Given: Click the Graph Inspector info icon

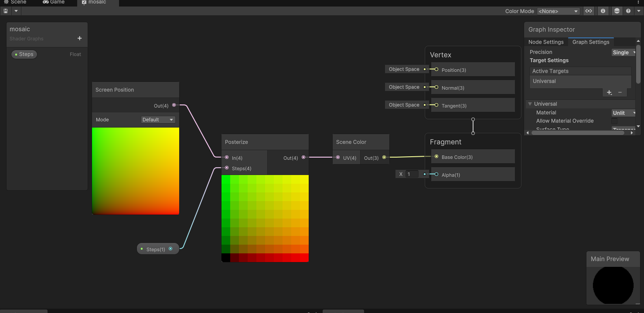Looking at the screenshot, I should (x=603, y=11).
